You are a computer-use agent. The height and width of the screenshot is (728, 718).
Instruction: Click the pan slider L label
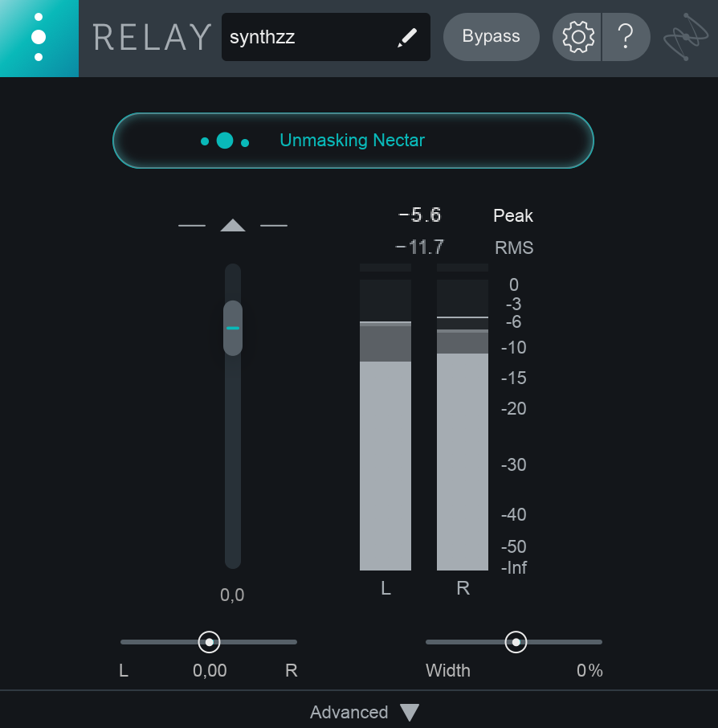[124, 670]
